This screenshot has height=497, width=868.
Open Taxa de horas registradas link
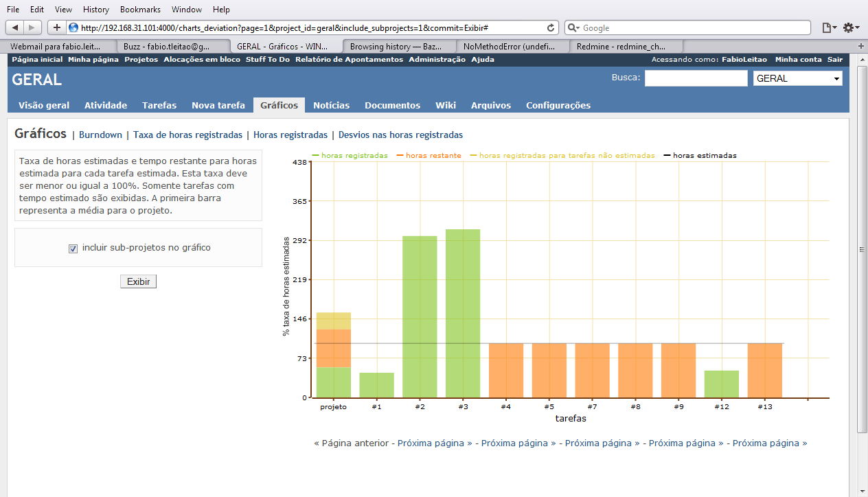tap(187, 135)
